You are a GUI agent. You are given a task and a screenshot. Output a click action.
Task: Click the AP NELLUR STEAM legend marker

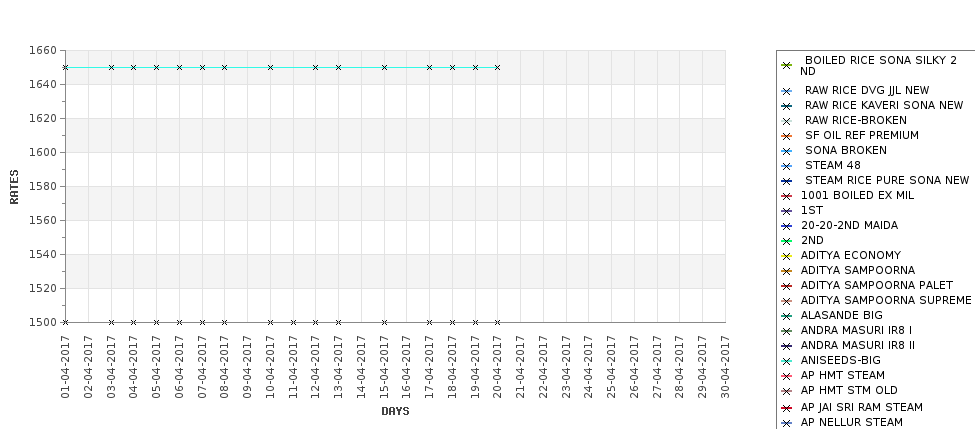click(x=787, y=423)
